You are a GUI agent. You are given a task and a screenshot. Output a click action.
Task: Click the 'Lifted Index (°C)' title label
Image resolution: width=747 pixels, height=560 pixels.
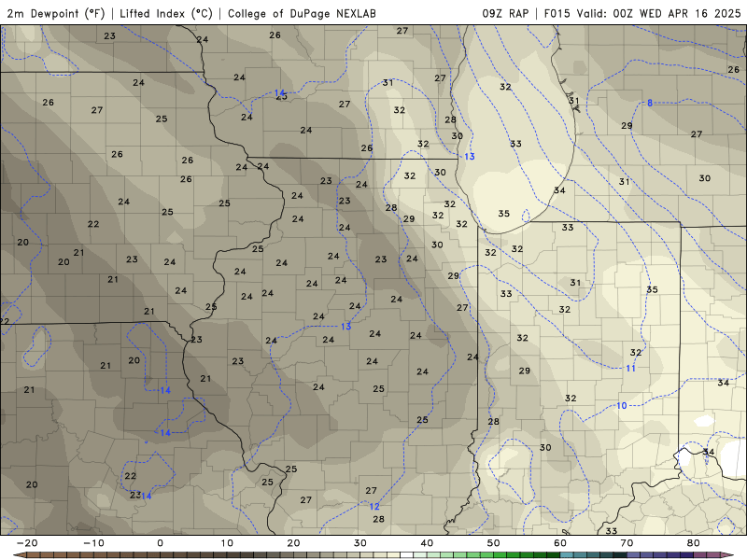(x=166, y=13)
